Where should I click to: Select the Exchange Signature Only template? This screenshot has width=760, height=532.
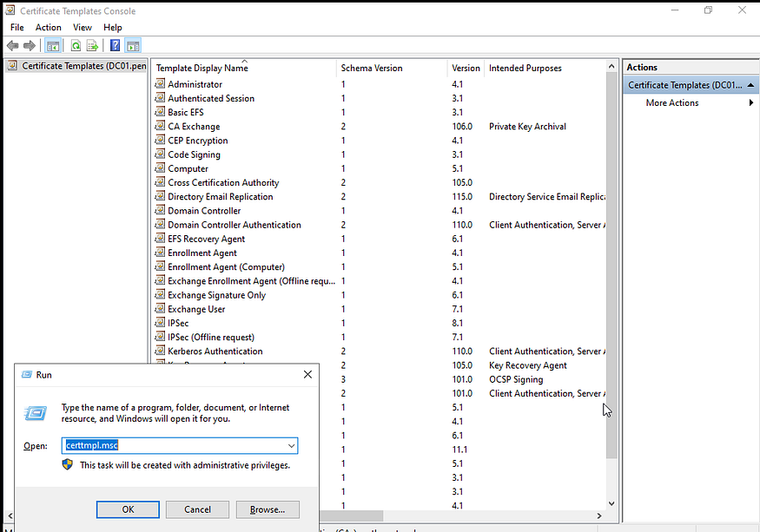tap(216, 295)
